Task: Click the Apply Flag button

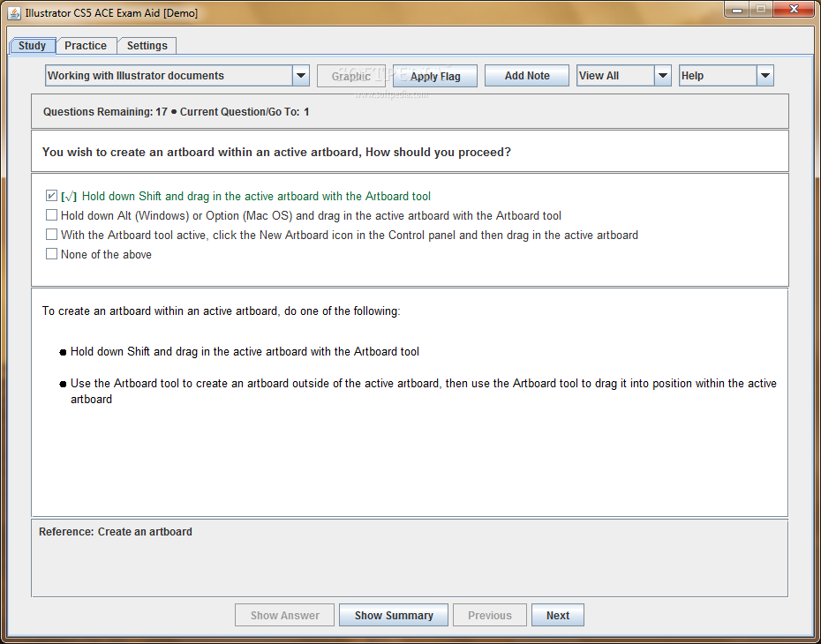Action: (x=435, y=76)
